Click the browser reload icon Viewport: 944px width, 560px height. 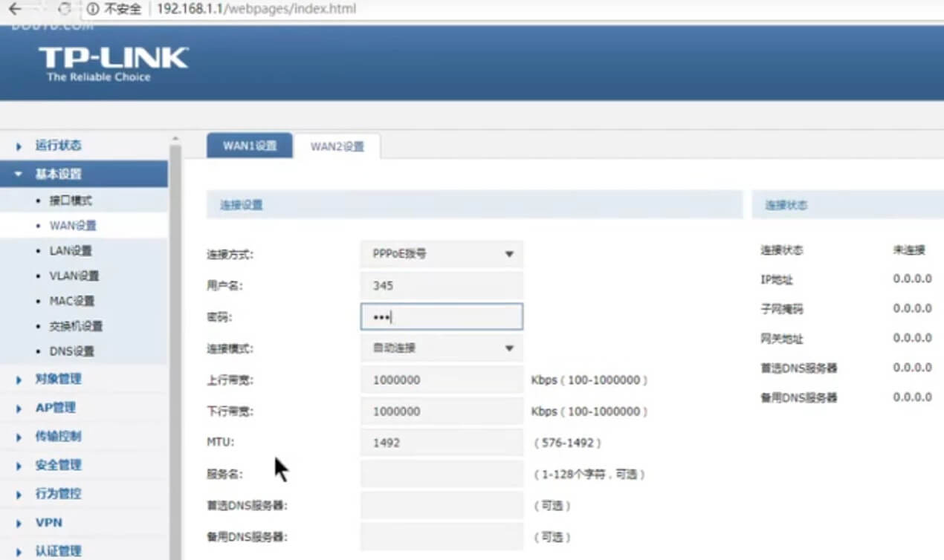[x=65, y=9]
